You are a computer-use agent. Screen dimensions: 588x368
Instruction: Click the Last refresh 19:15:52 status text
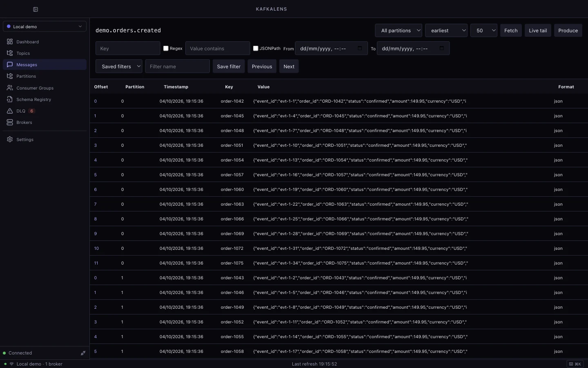314,364
